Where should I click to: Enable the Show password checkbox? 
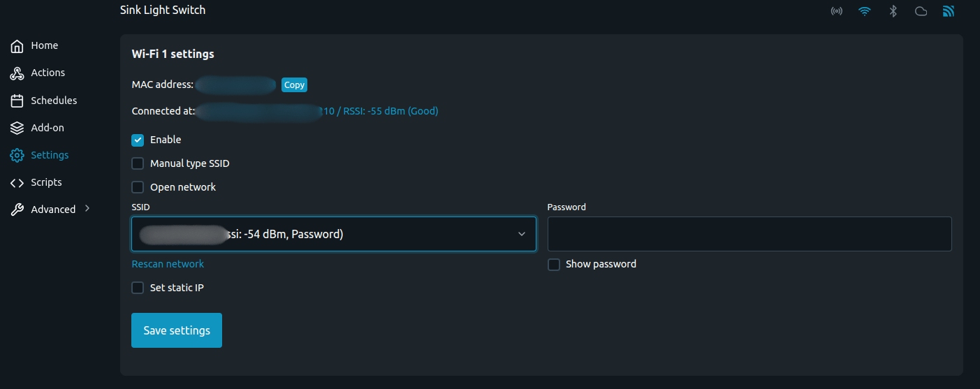click(554, 265)
